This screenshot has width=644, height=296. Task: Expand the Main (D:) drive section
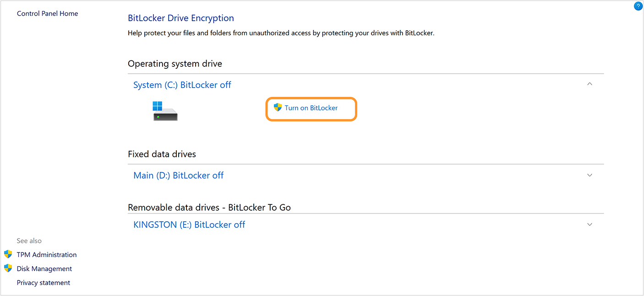pyautogui.click(x=589, y=175)
